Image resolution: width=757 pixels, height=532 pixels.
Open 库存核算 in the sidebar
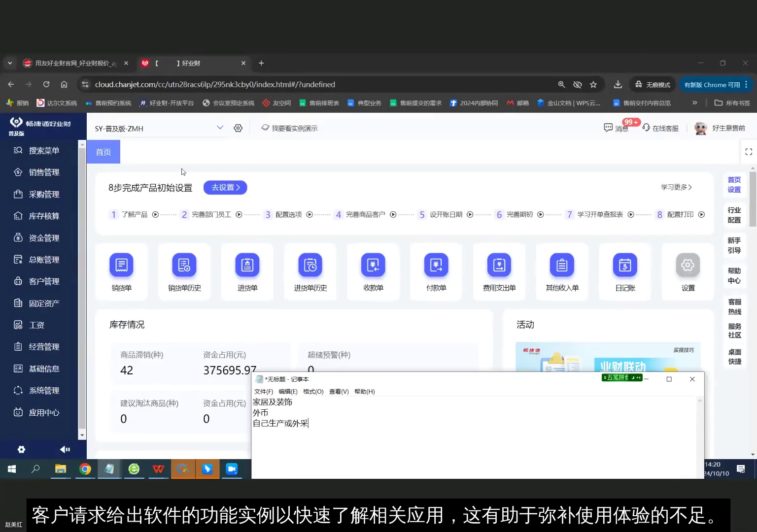click(x=43, y=216)
